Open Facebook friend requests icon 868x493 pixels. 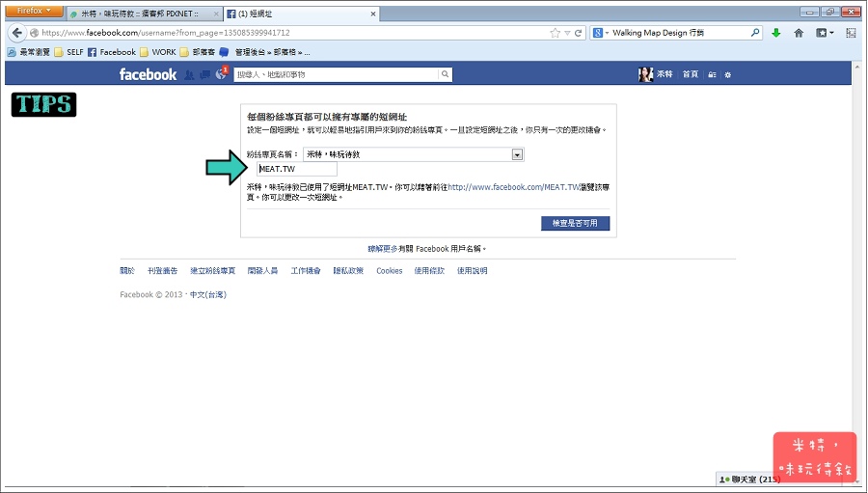point(189,75)
